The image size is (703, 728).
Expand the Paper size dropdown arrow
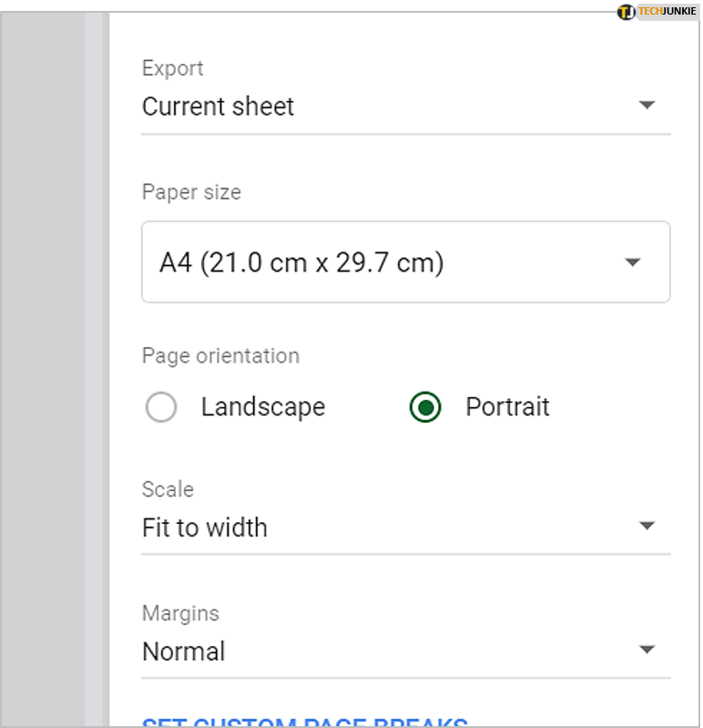[633, 263]
